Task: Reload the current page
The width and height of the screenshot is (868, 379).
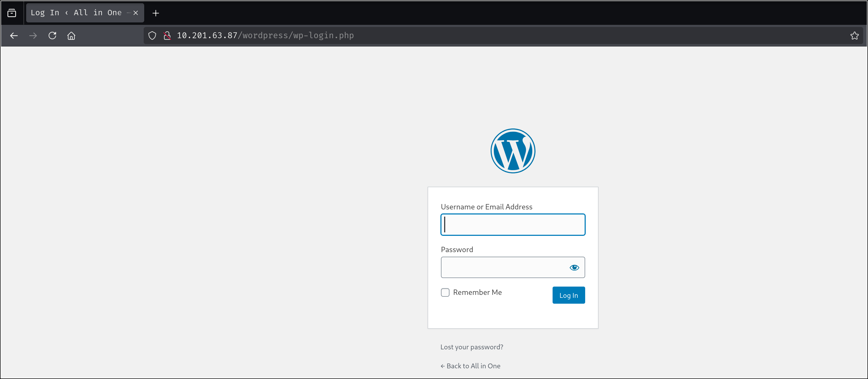Action: coord(52,35)
